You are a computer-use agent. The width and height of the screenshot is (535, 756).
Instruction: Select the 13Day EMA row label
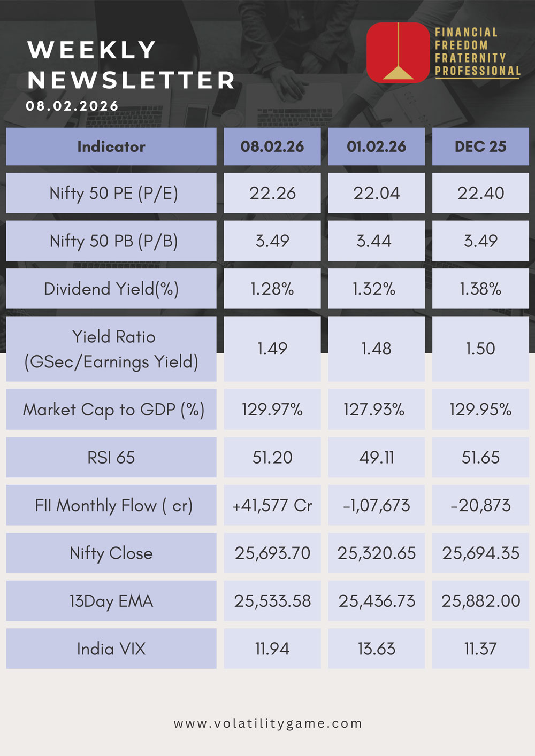point(111,601)
